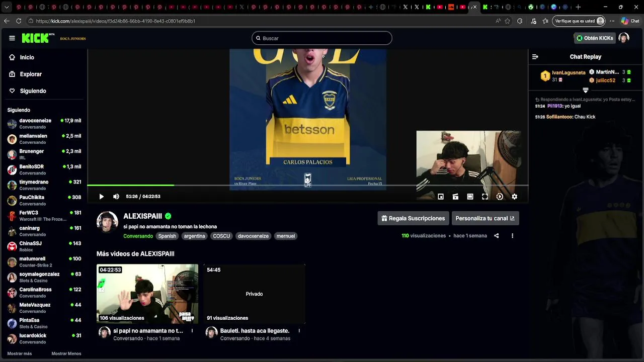Share the video via share icon
This screenshot has height=362, width=644.
[x=497, y=236]
